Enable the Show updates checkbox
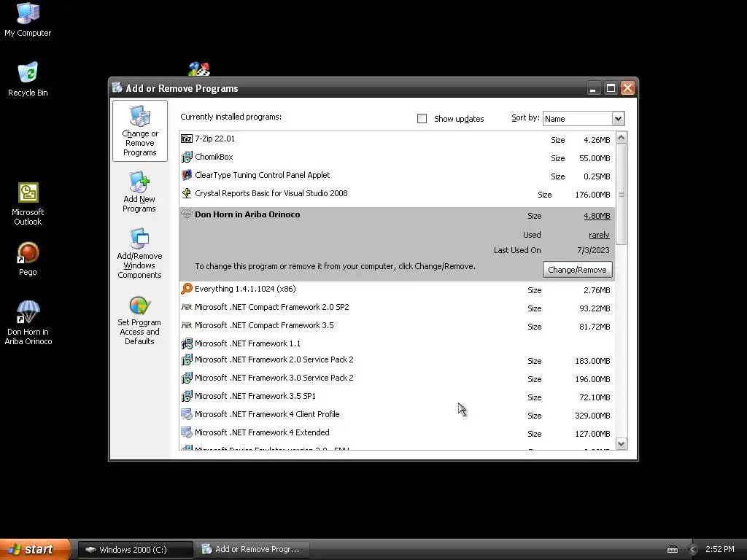The height and width of the screenshot is (560, 747). [x=422, y=119]
